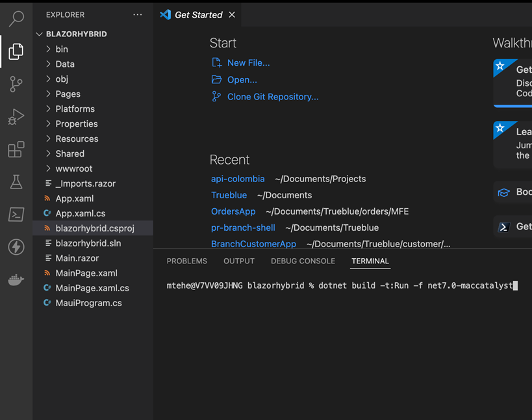Click the Clone Git Repository... link
Image resolution: width=532 pixels, height=420 pixels.
click(x=273, y=97)
